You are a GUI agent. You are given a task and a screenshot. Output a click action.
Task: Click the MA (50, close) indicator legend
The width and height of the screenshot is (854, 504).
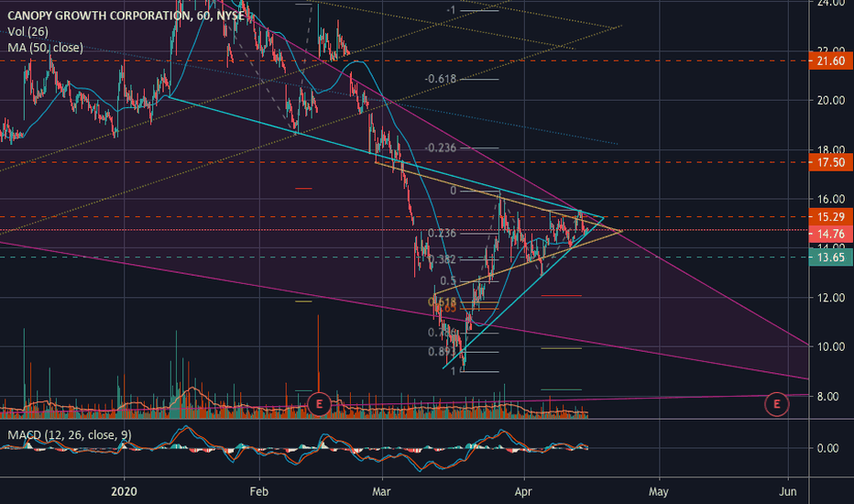pyautogui.click(x=45, y=48)
